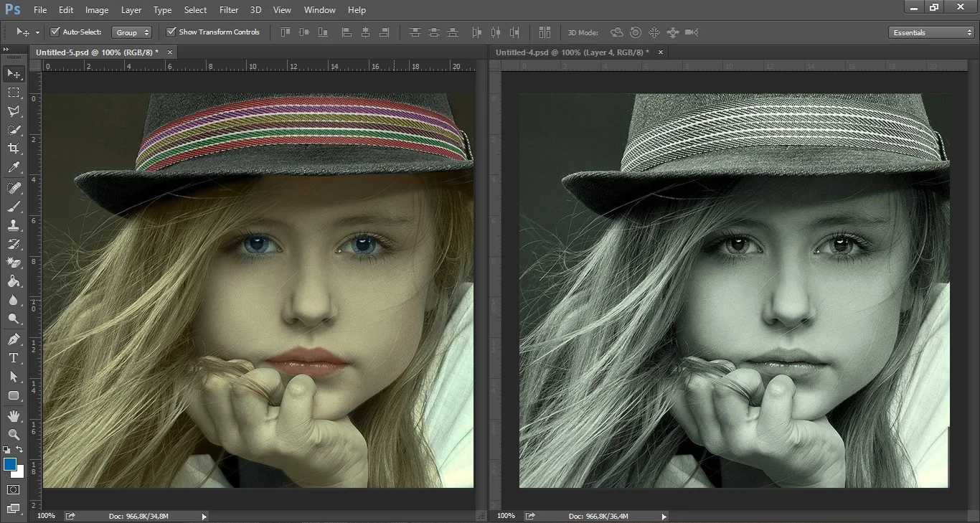Image resolution: width=980 pixels, height=523 pixels.
Task: Select the Crop tool
Action: click(14, 149)
